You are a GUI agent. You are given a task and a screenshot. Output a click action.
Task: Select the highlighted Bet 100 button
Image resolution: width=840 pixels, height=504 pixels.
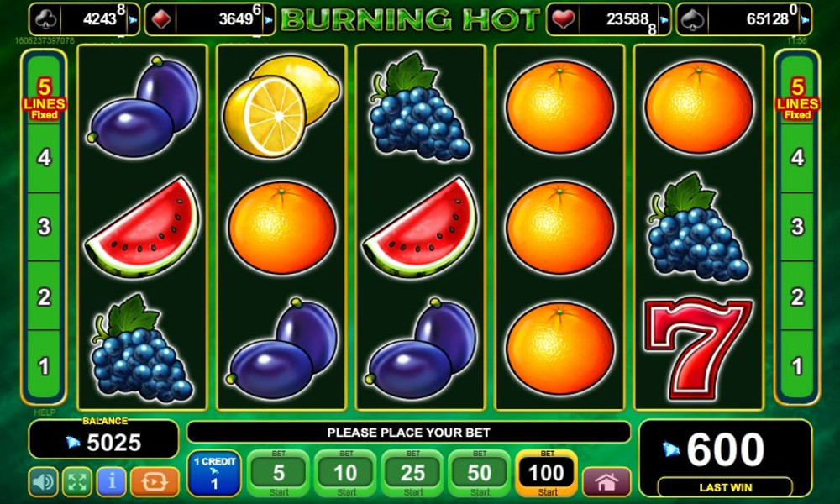click(547, 474)
